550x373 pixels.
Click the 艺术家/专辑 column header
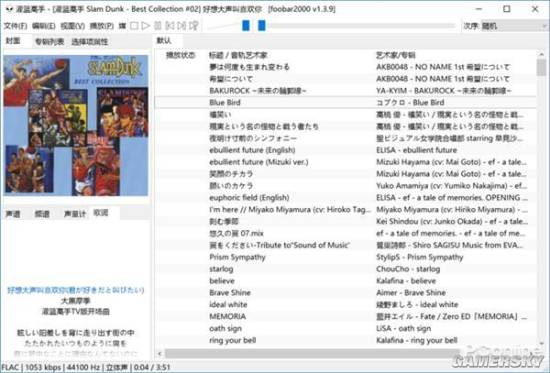[x=396, y=55]
